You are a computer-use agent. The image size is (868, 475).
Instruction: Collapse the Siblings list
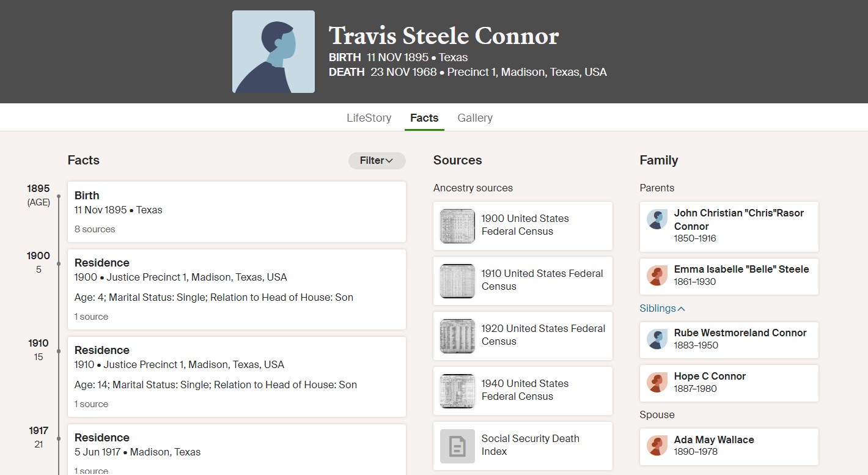(x=663, y=309)
